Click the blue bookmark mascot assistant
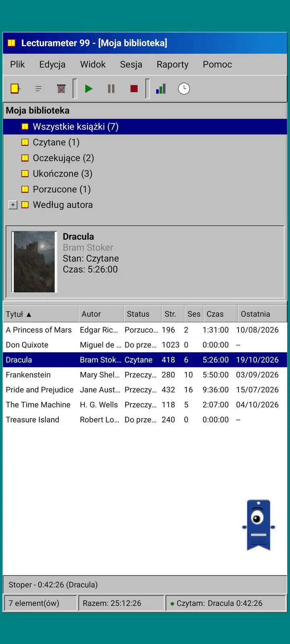The image size is (290, 644). (x=259, y=525)
